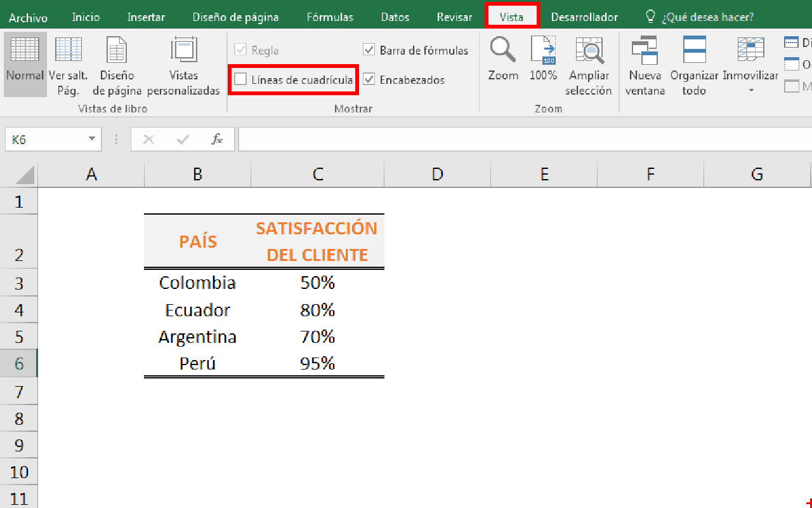Viewport: 812px width, 508px height.
Task: Open Vistas personalizadas dialog
Action: tap(184, 50)
